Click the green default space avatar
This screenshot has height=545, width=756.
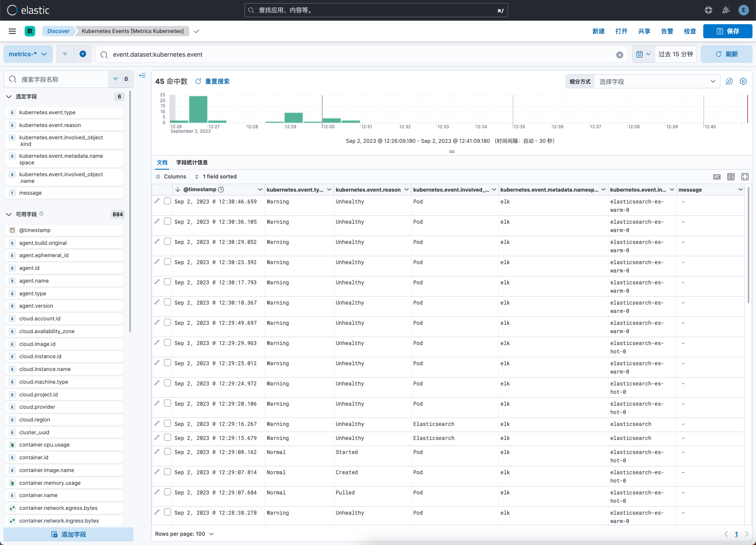[x=30, y=31]
